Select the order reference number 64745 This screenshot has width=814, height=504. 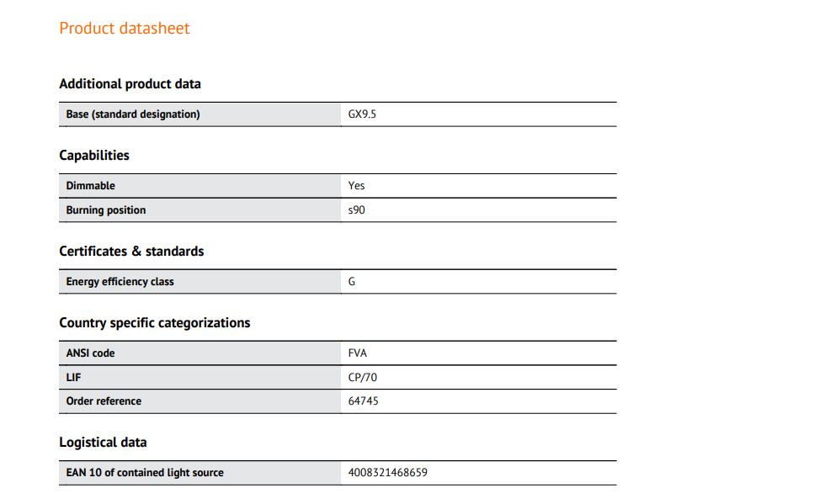click(363, 401)
